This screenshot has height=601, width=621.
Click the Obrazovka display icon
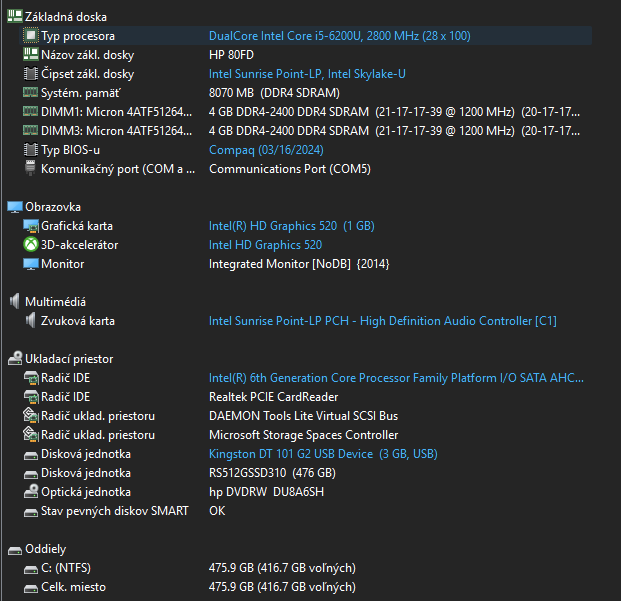(15, 207)
